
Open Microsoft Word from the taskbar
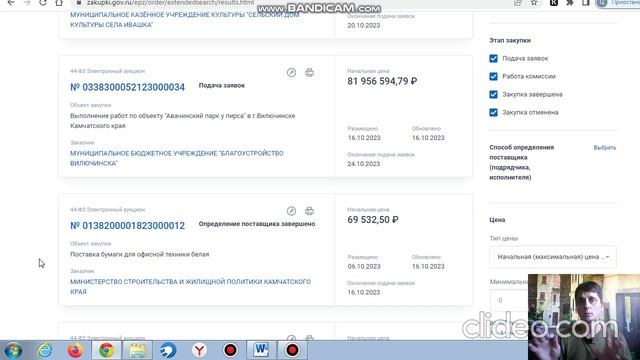pos(261,350)
